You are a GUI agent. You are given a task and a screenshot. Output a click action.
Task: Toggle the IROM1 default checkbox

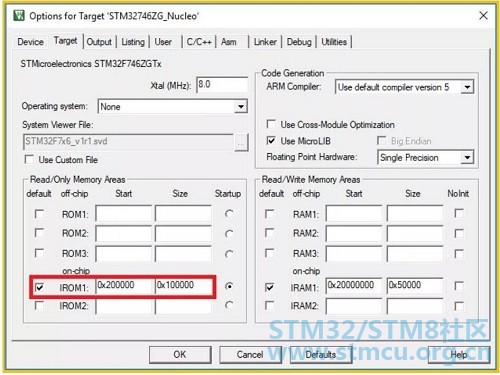(39, 287)
